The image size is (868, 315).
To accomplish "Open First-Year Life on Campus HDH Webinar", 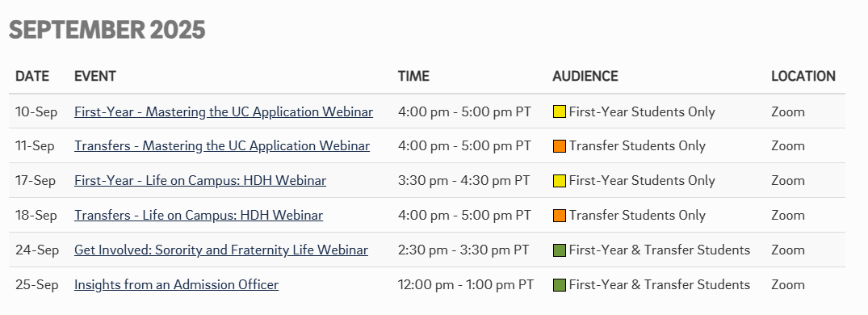I will point(200,180).
